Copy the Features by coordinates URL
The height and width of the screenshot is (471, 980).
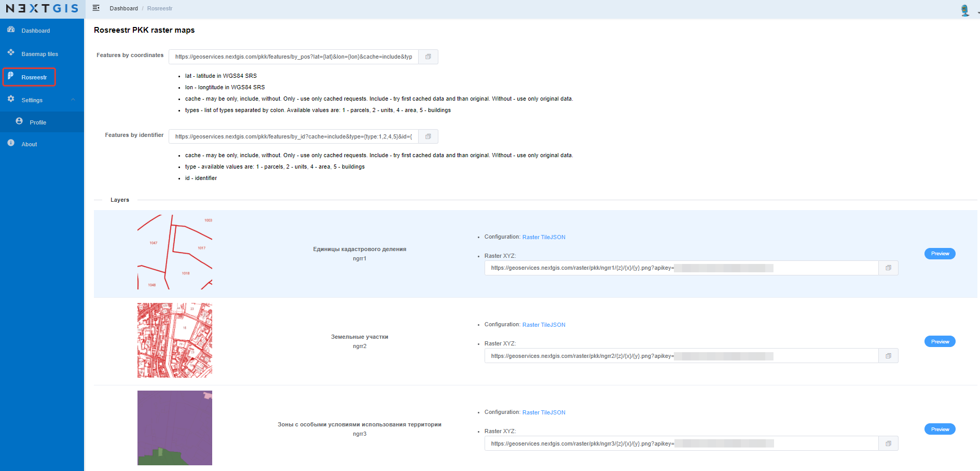pyautogui.click(x=428, y=57)
